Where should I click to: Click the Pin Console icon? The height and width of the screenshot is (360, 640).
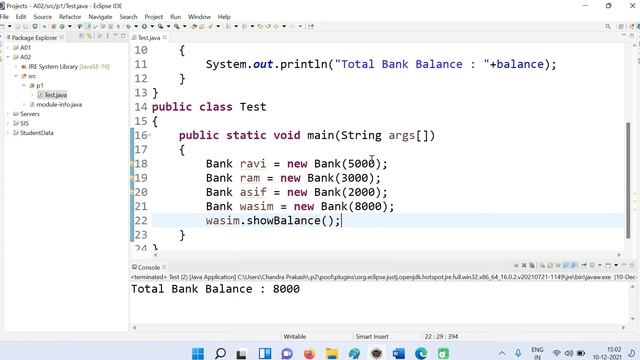tap(584, 266)
